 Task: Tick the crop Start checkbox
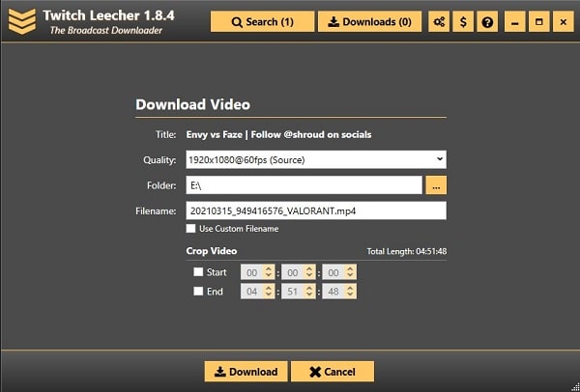click(x=198, y=272)
